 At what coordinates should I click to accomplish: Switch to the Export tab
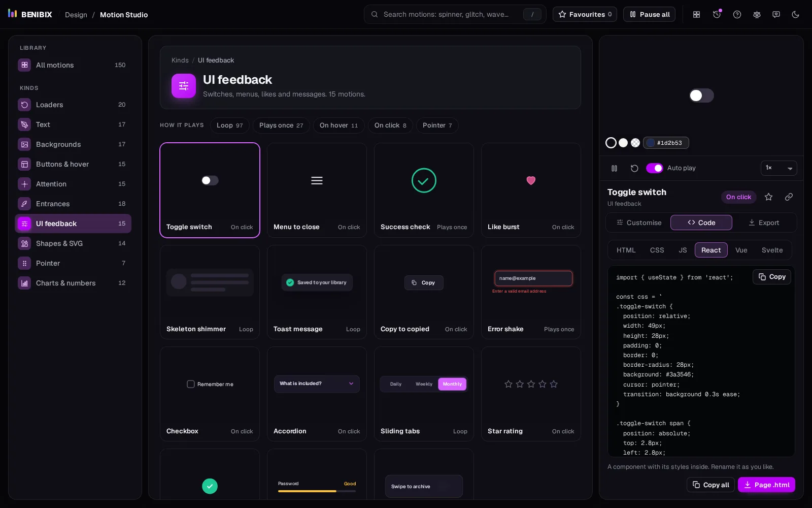tap(764, 223)
